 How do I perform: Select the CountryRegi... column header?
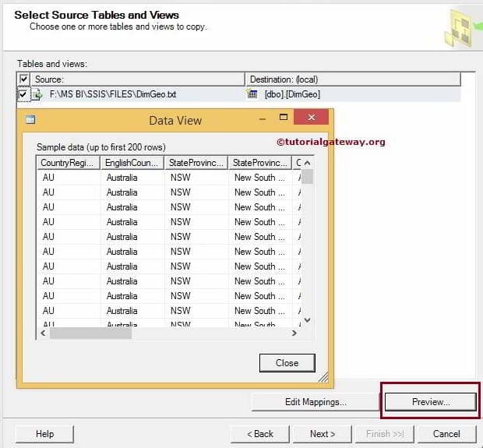tap(69, 163)
